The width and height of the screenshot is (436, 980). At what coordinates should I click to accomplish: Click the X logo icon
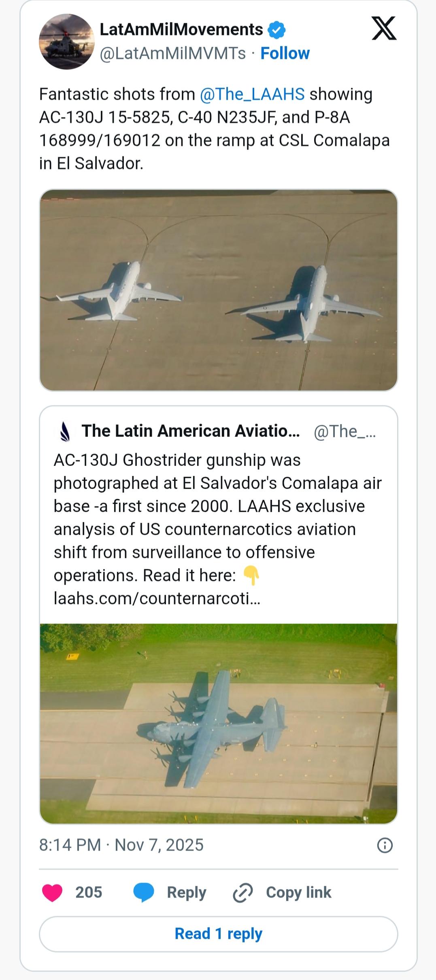pyautogui.click(x=384, y=29)
